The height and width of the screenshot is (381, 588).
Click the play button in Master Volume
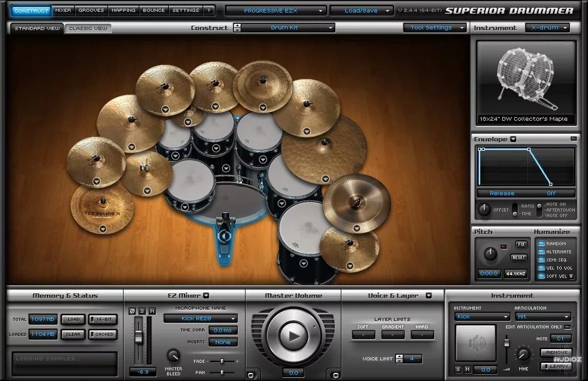pyautogui.click(x=294, y=336)
